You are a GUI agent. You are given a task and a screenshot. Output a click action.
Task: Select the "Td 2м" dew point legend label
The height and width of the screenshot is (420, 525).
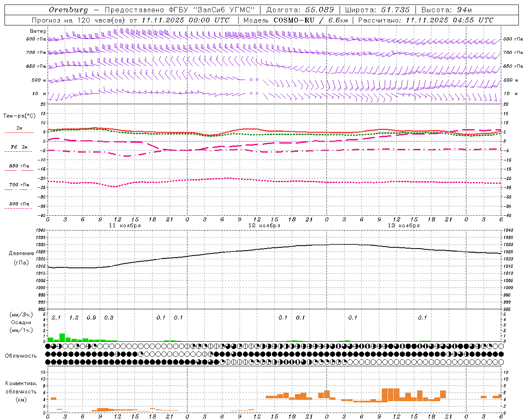point(19,147)
